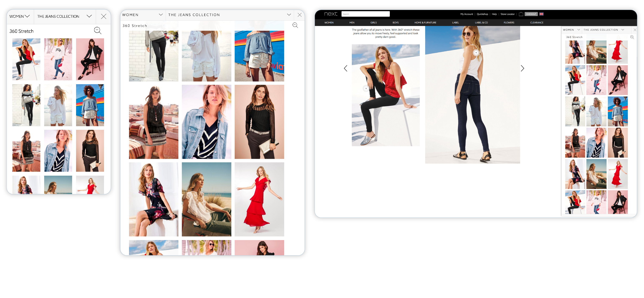Click zoom-out magnifier in left mobile panel
This screenshot has height=298, width=644.
coord(98,30)
